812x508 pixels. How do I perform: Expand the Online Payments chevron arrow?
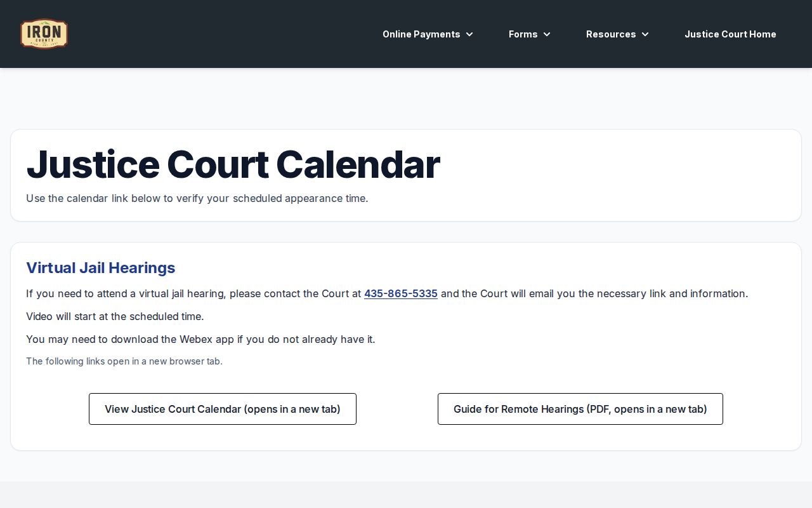(469, 34)
